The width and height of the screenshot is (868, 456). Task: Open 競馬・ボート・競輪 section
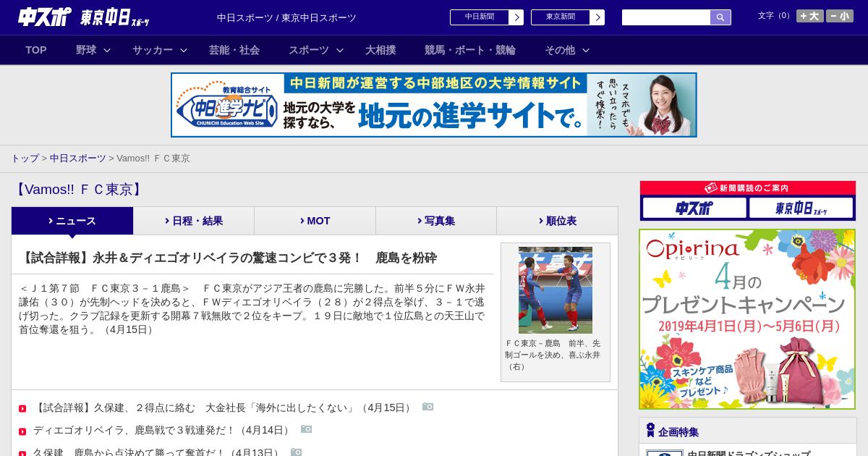pyautogui.click(x=470, y=50)
